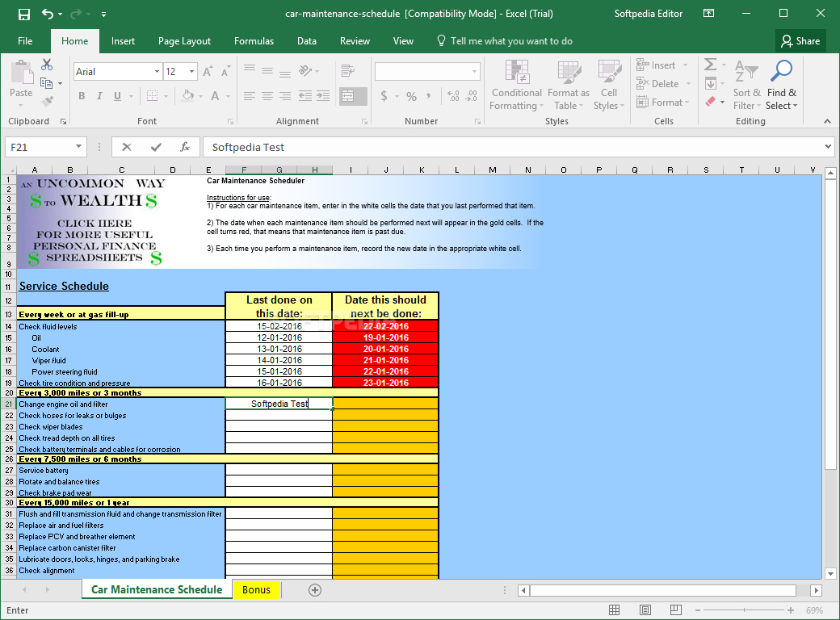This screenshot has height=620, width=840.
Task: Open the Page Layout ribbon tab
Action: tap(184, 41)
